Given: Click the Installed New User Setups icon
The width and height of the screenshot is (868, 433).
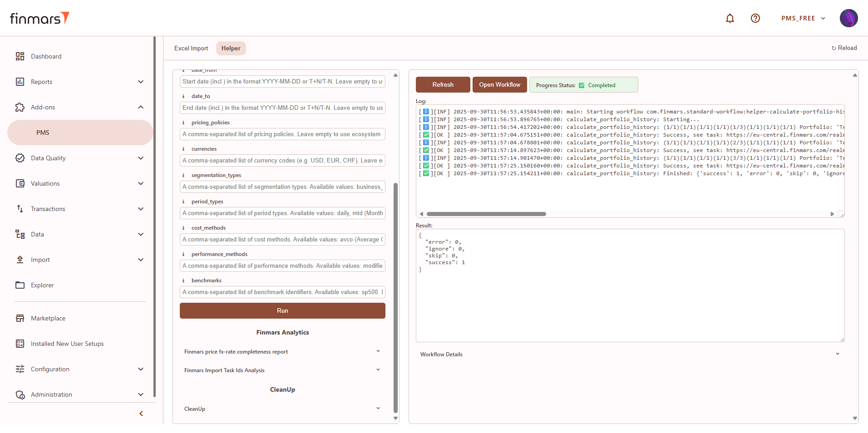Looking at the screenshot, I should tap(20, 344).
